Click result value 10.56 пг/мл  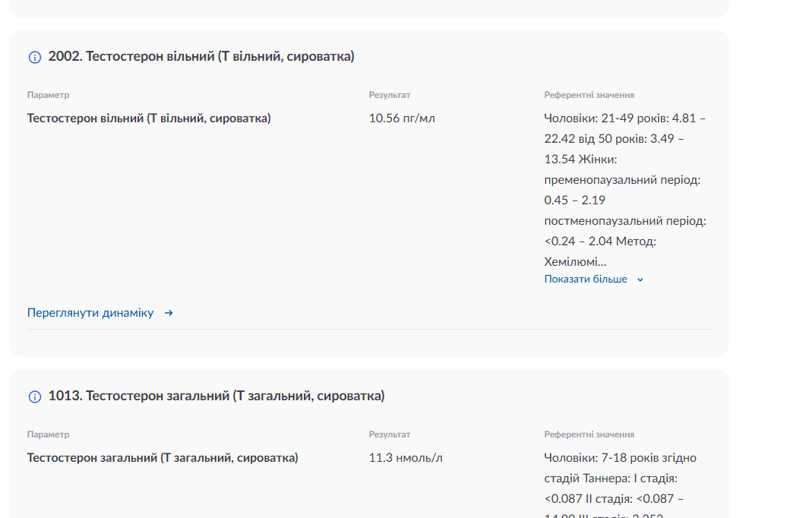tap(402, 118)
